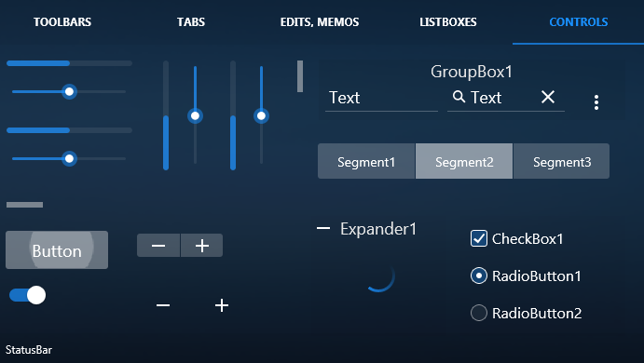
Task: Click the Expander1 label
Action: tap(378, 229)
